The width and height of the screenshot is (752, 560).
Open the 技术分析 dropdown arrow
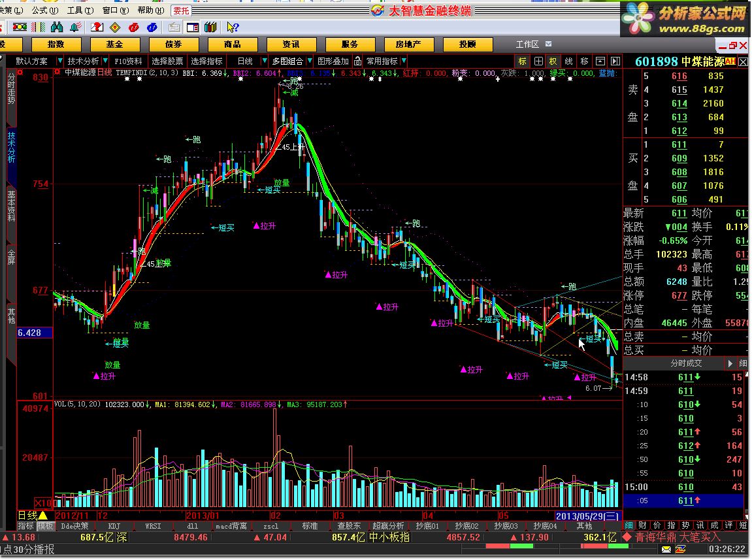pyautogui.click(x=105, y=61)
